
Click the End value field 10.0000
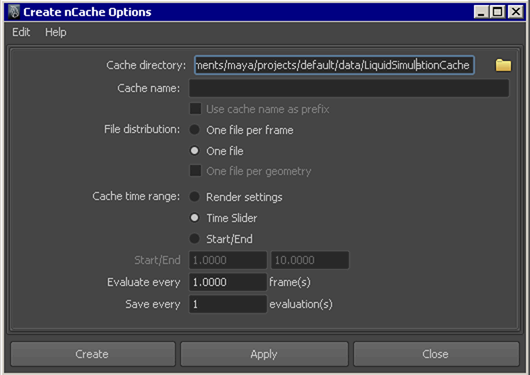point(310,260)
